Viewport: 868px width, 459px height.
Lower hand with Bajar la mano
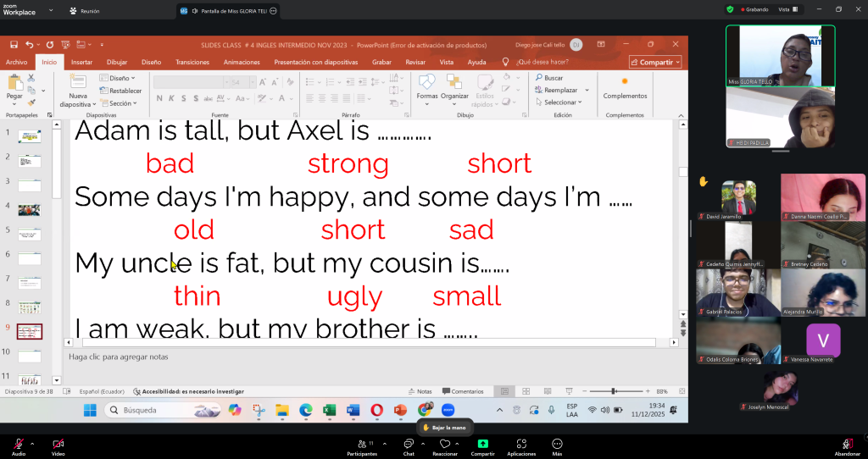click(x=445, y=428)
